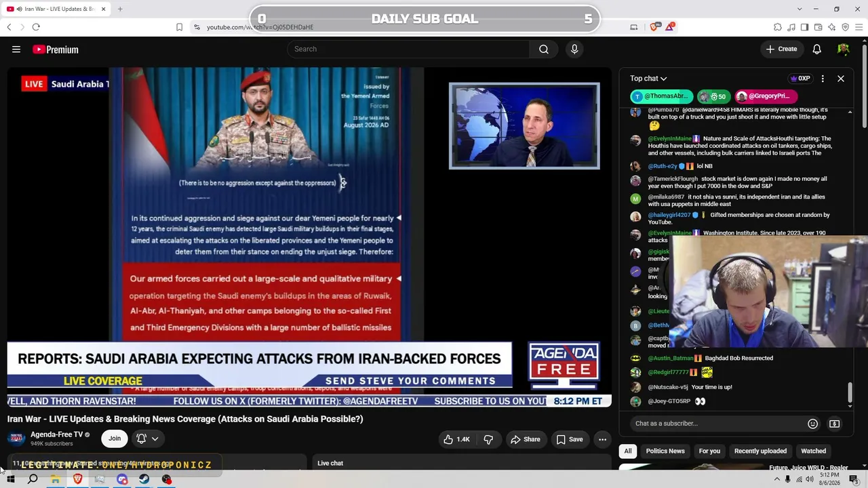Open Brave Shields lion icon
Screen dimensions: 868x488
click(x=654, y=27)
